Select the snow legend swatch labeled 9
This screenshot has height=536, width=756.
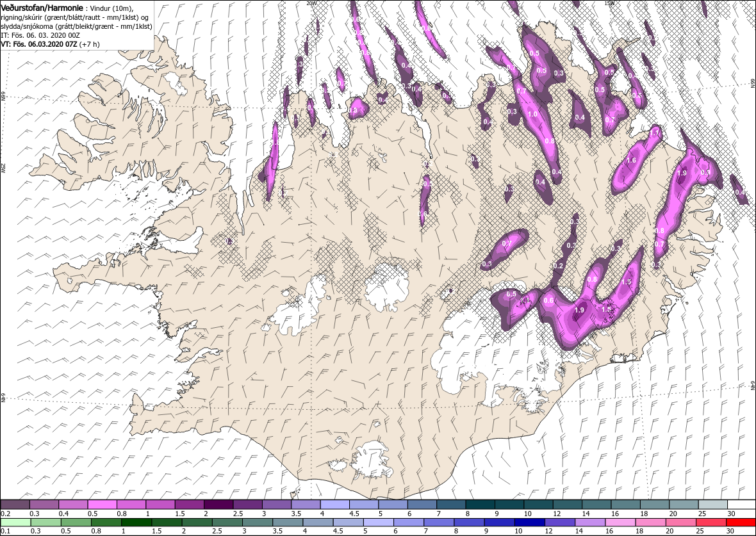click(x=509, y=504)
